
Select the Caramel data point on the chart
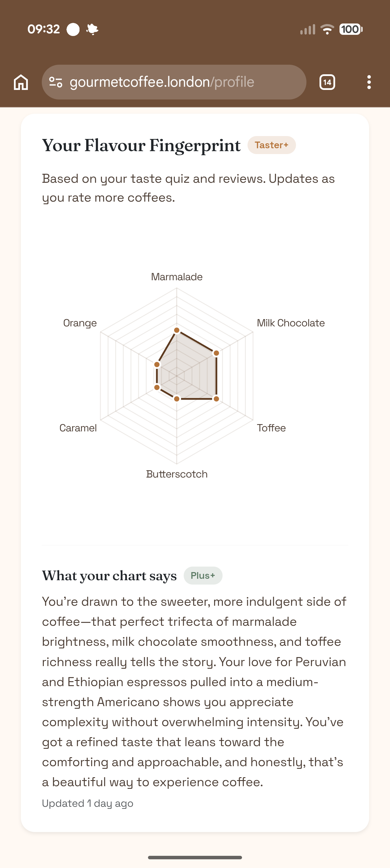pyautogui.click(x=157, y=387)
